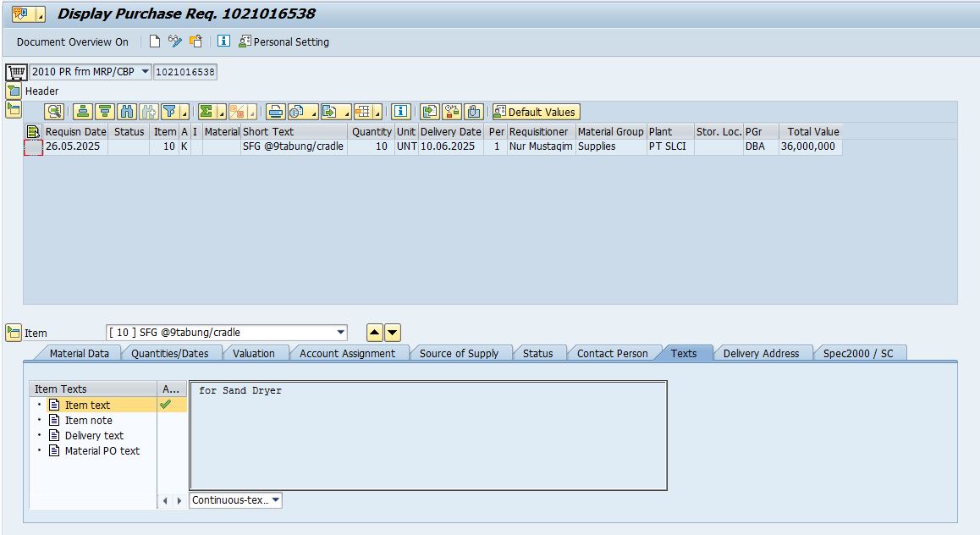Screen dimensions: 980x535
Task: Select Delivery text in Item Texts tree
Action: [x=95, y=436]
